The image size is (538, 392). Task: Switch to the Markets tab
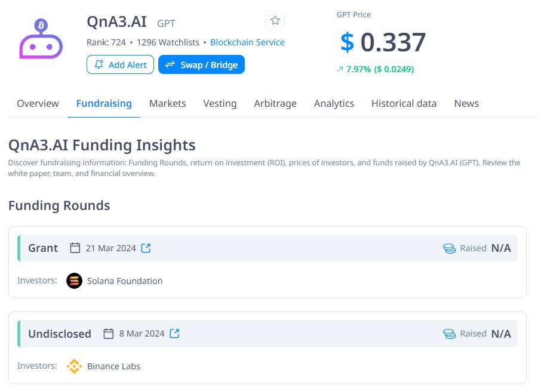click(167, 103)
